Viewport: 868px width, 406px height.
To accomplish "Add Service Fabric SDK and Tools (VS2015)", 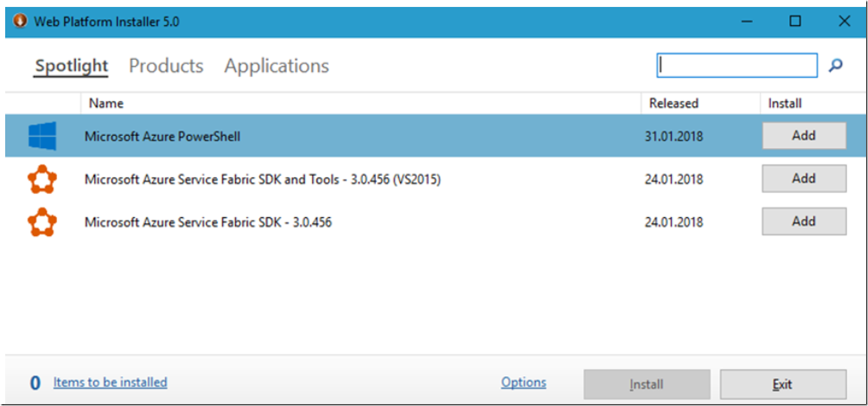I will (x=804, y=179).
